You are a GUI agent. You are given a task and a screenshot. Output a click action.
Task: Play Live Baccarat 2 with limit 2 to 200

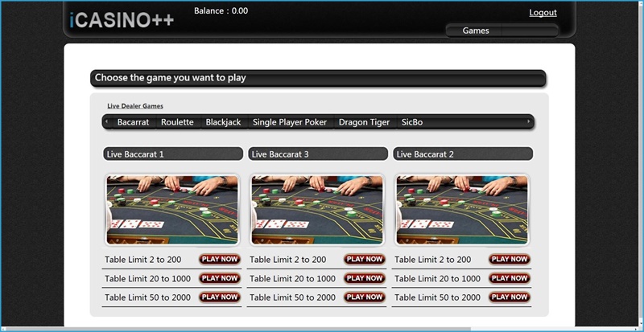pos(510,260)
